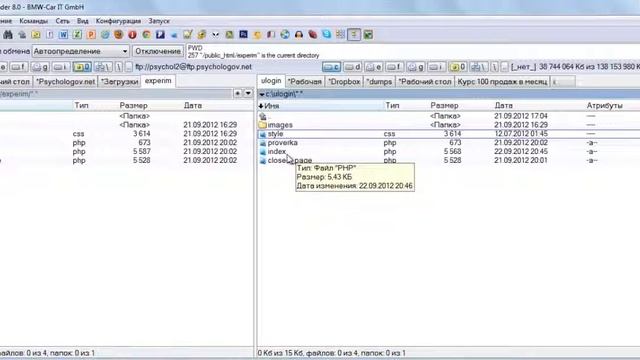Go to root directory in right panel
This screenshot has width=640, height=360.
point(494,67)
